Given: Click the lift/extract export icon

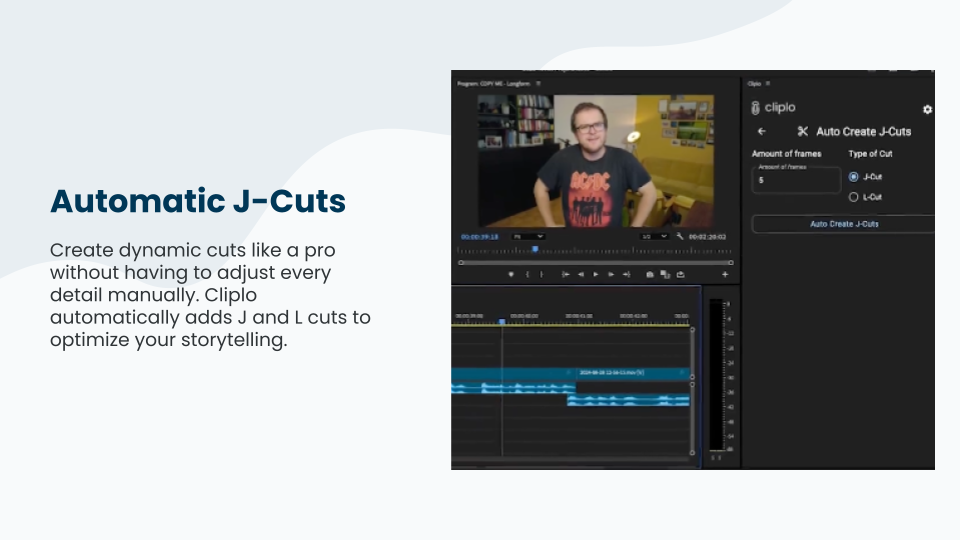Looking at the screenshot, I should [x=680, y=275].
